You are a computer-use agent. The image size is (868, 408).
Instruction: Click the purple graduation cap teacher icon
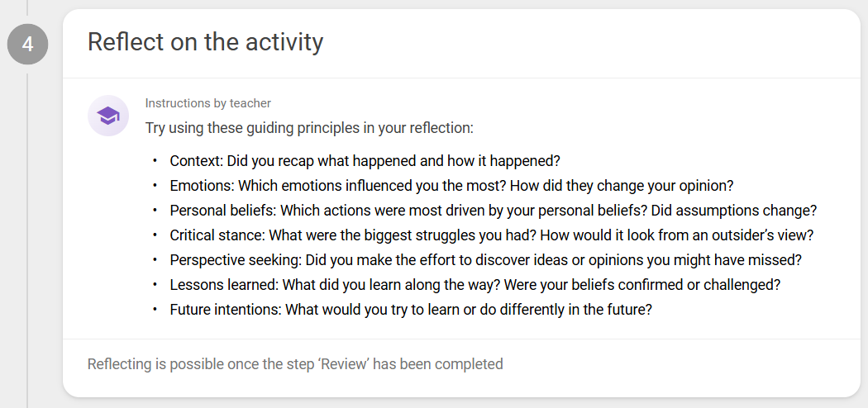coord(108,116)
